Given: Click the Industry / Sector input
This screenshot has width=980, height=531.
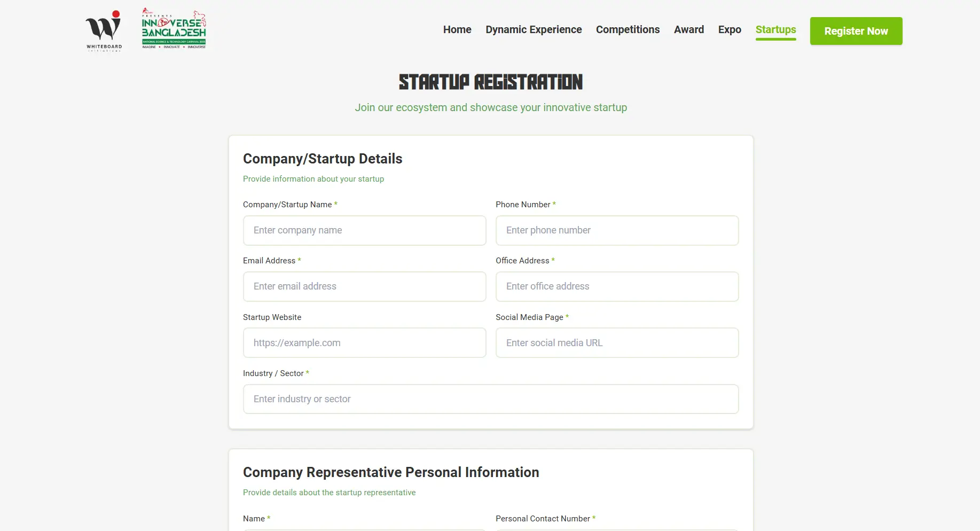Looking at the screenshot, I should click(490, 399).
